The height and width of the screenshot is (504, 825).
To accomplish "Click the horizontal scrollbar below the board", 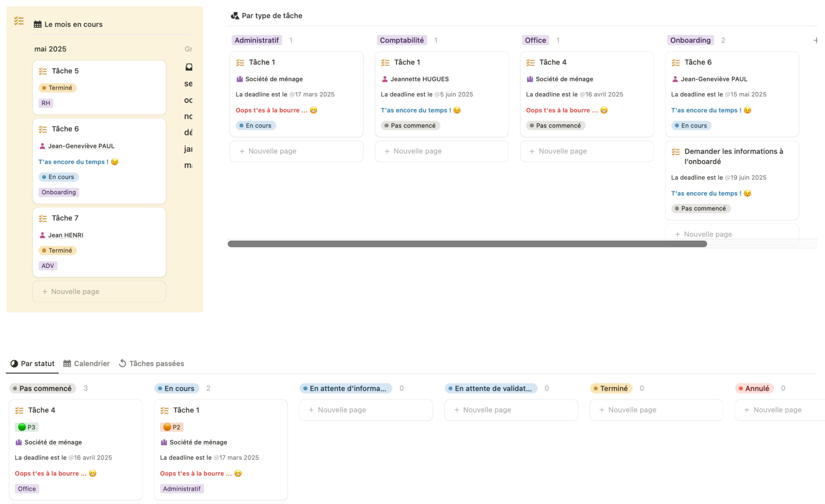I will 467,243.
